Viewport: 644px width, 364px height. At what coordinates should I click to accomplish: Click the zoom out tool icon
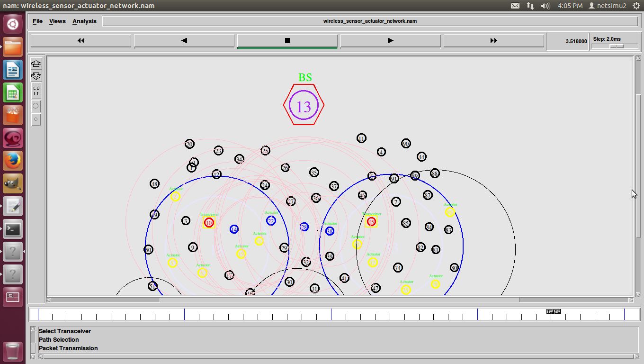36,76
